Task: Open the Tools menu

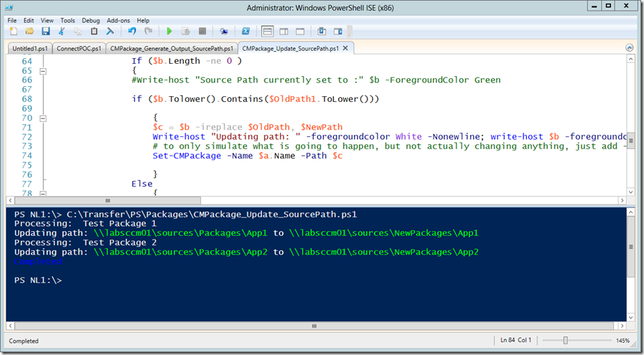Action: pos(67,20)
